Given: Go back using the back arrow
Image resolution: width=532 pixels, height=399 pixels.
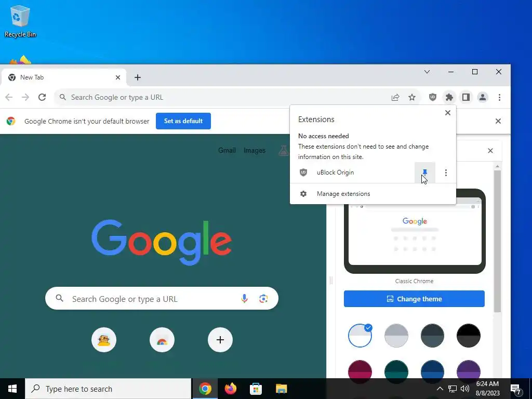Looking at the screenshot, I should [9, 97].
